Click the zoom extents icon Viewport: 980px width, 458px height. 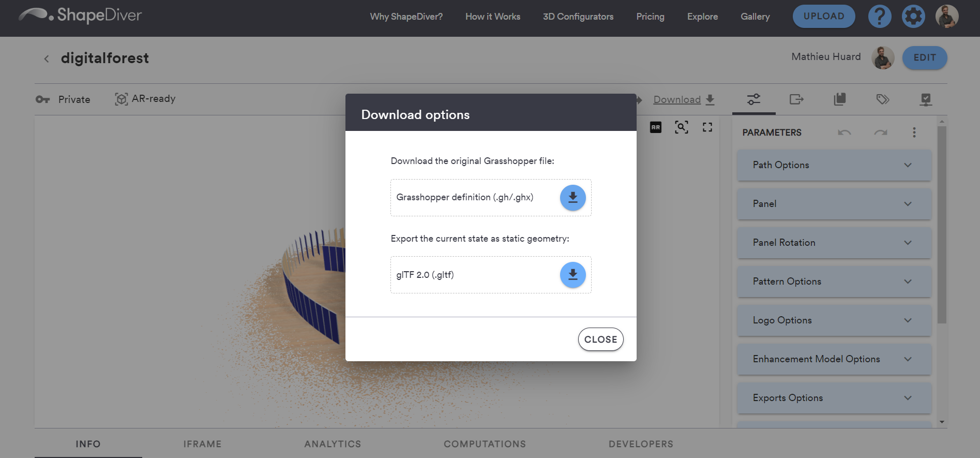point(681,127)
